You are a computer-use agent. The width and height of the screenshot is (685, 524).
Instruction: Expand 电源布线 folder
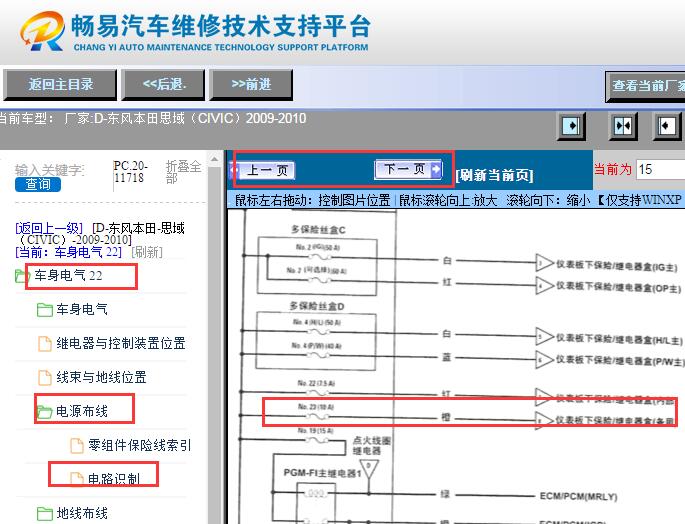(82, 411)
